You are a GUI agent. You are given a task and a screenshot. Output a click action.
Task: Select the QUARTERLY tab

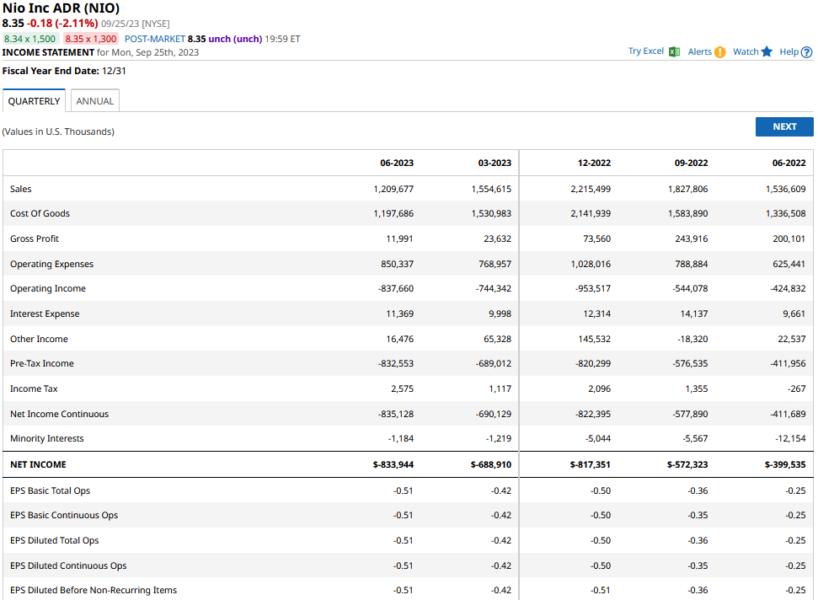click(34, 101)
